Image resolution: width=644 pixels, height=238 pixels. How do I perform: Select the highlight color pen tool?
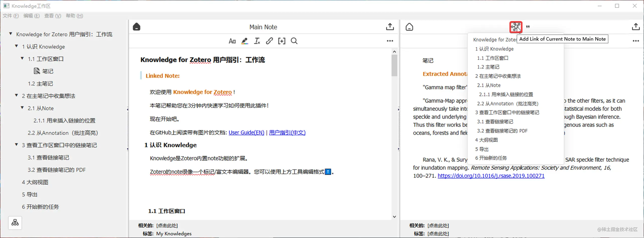244,41
